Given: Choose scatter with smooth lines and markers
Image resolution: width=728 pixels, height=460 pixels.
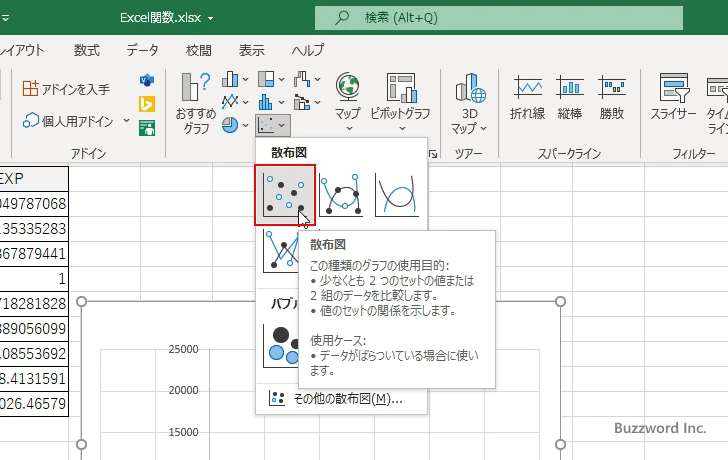Looking at the screenshot, I should pyautogui.click(x=341, y=195).
